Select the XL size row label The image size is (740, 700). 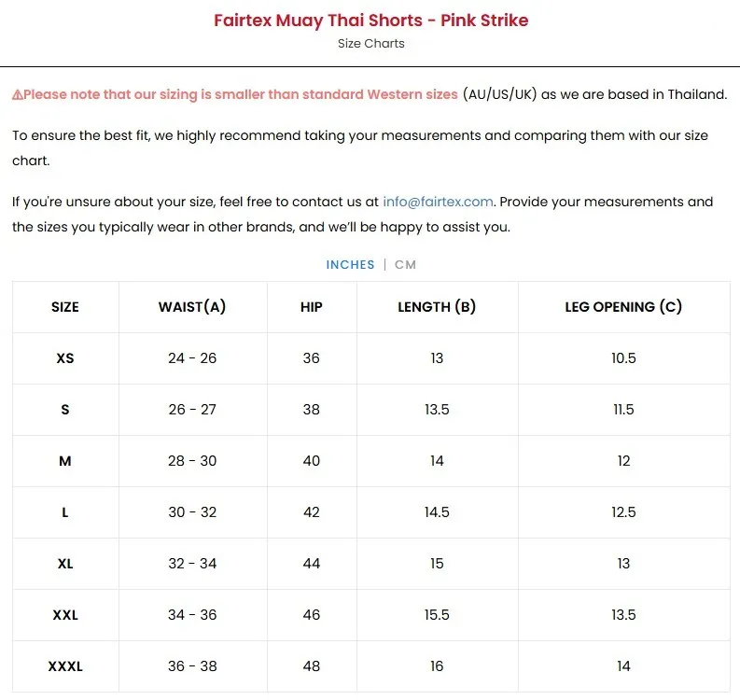click(65, 564)
